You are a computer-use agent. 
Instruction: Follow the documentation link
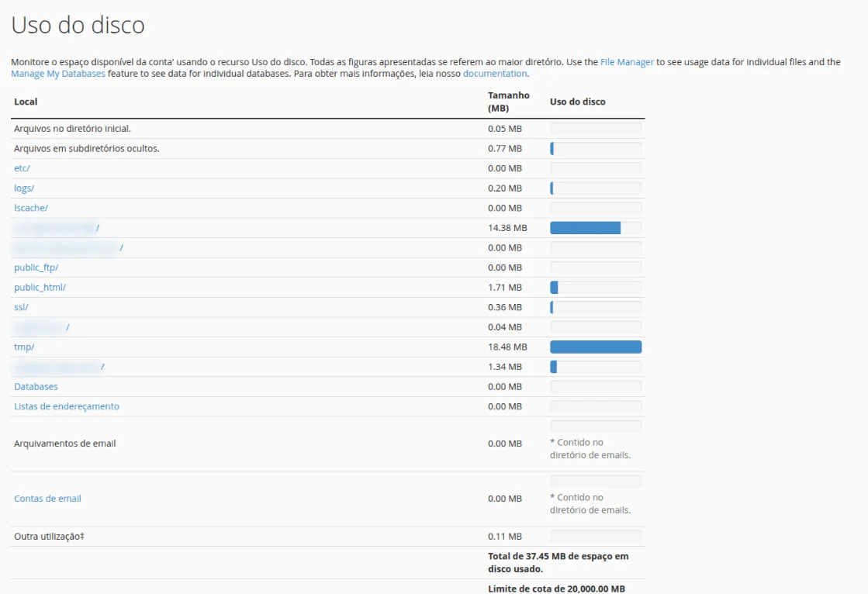[x=495, y=74]
